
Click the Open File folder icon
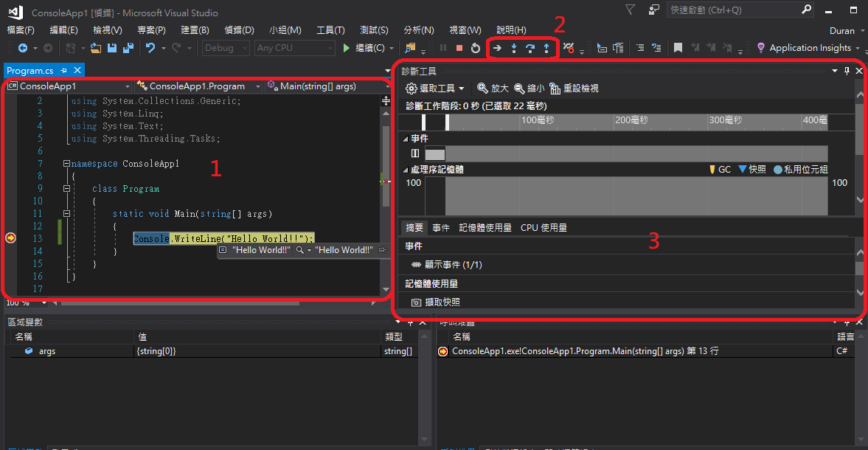(x=96, y=48)
